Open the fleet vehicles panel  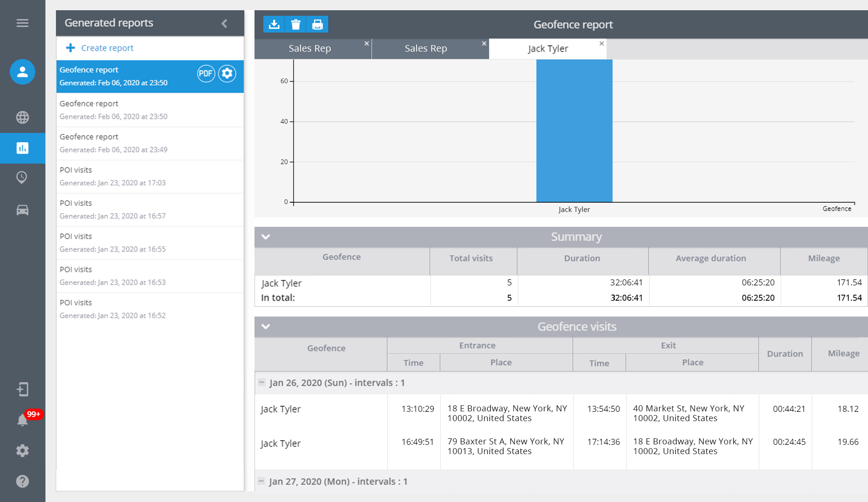(22, 210)
